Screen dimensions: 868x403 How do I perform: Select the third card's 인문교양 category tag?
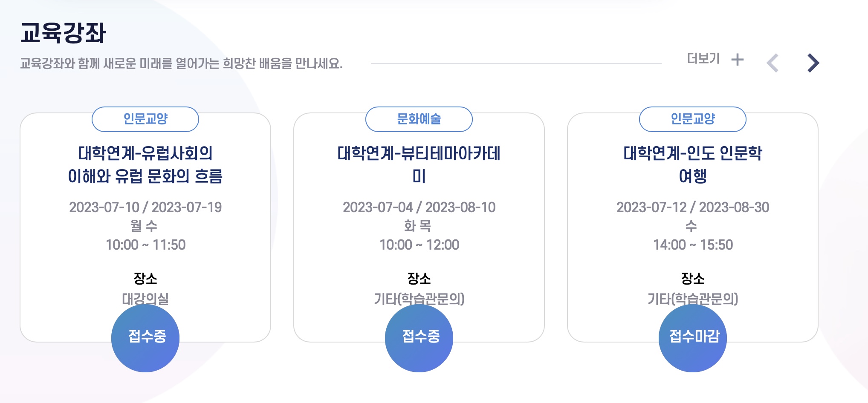coord(693,119)
